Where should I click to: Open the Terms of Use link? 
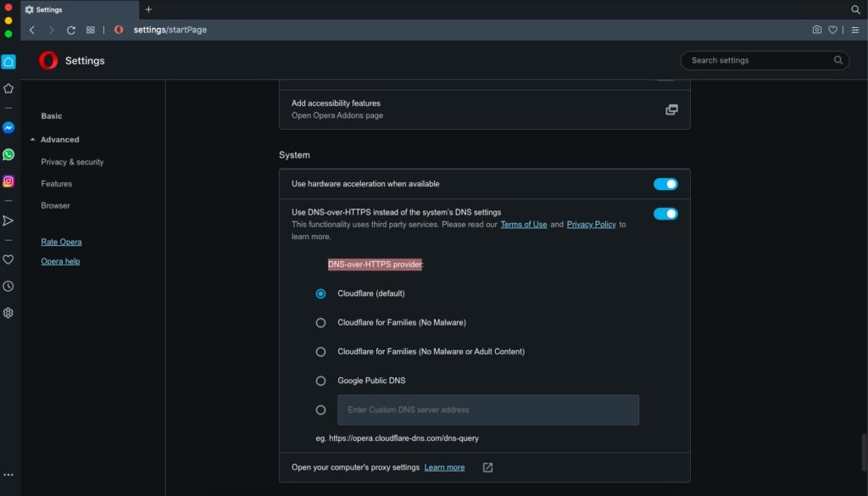[x=523, y=225]
